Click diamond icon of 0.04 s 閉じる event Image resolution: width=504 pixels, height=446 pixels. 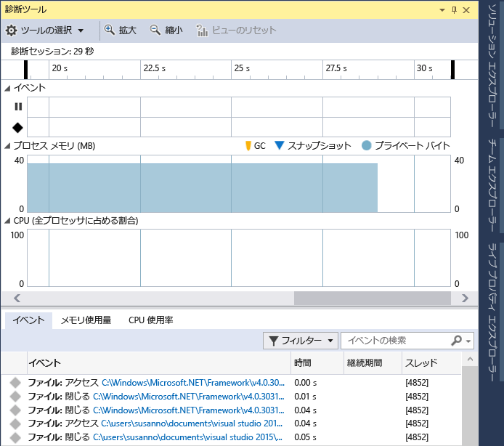click(x=15, y=410)
